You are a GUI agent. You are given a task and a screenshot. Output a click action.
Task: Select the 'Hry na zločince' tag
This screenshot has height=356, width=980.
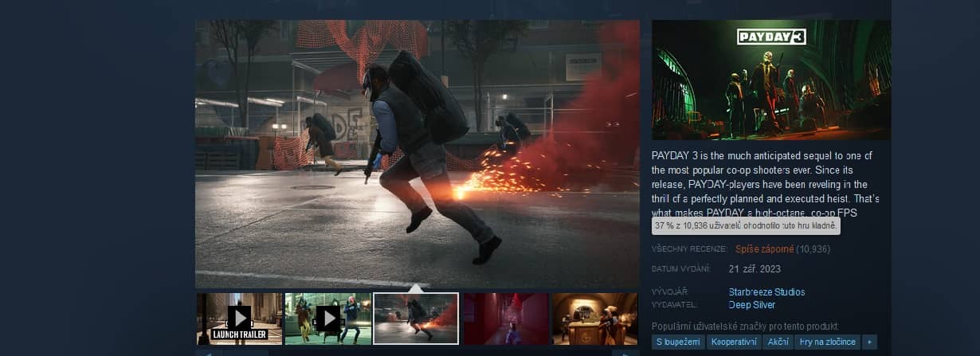827,342
